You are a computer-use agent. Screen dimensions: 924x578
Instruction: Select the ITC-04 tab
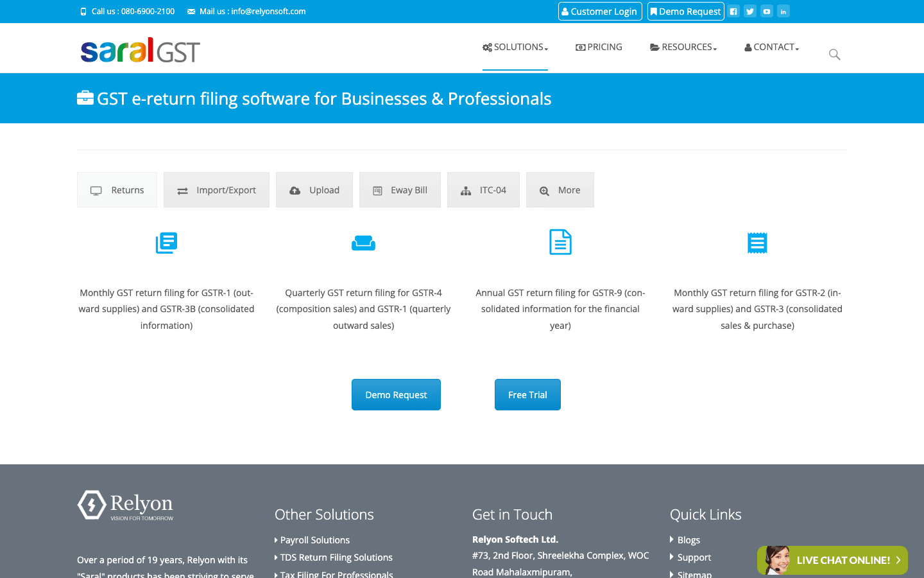pyautogui.click(x=483, y=190)
